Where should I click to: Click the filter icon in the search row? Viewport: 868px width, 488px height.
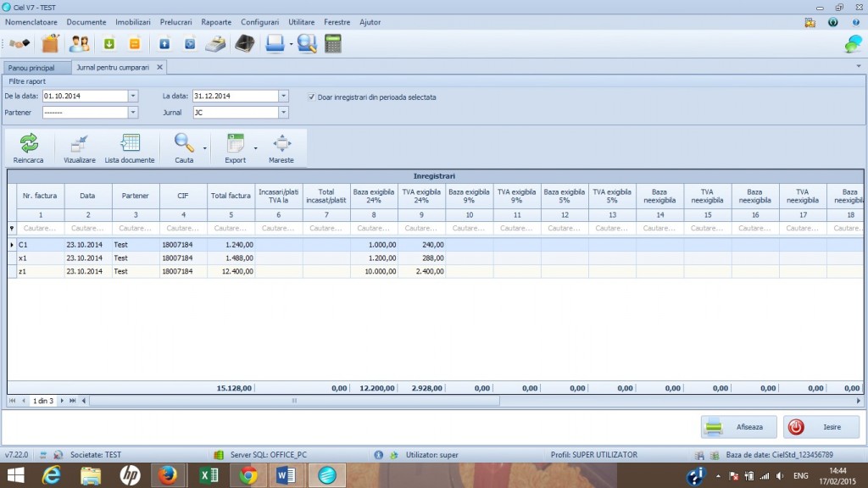pyautogui.click(x=12, y=228)
